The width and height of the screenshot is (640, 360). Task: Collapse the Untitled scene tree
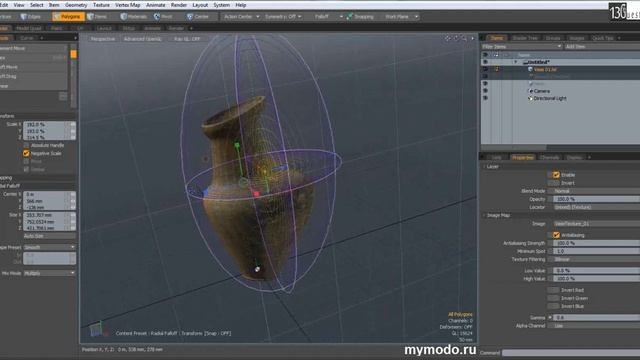coord(516,62)
